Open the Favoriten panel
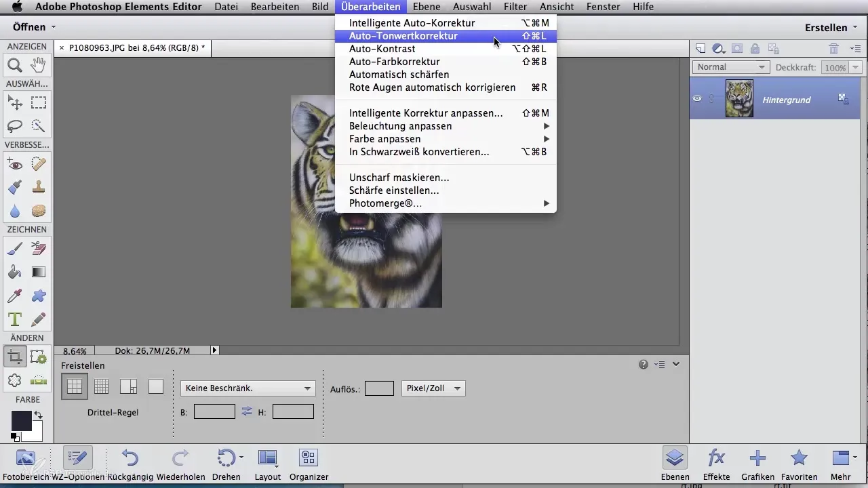The image size is (868, 488). 799,464
